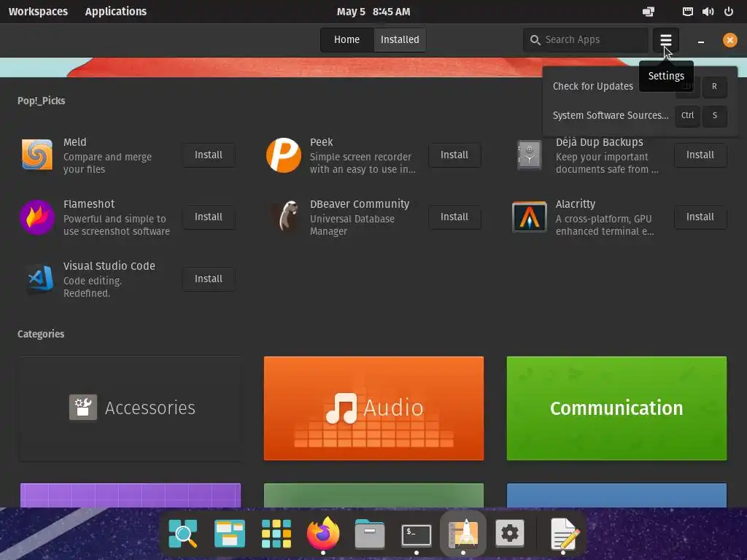
Task: Install Visual Studio Code
Action: tap(209, 279)
